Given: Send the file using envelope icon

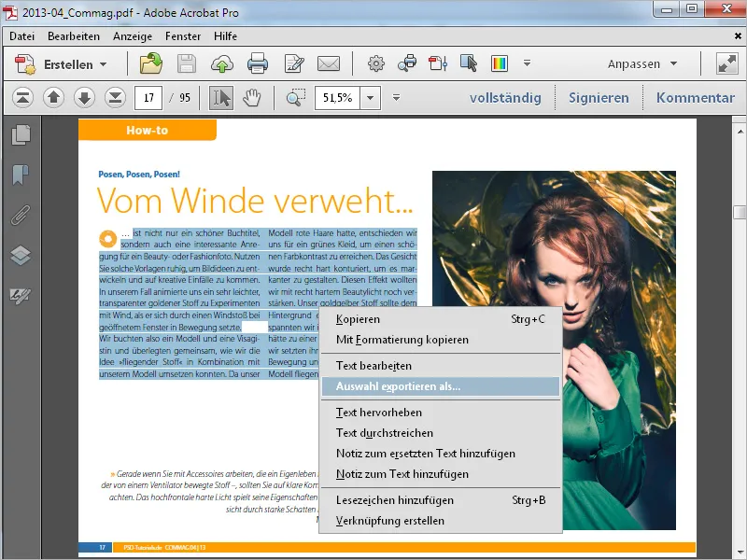Looking at the screenshot, I should [329, 63].
